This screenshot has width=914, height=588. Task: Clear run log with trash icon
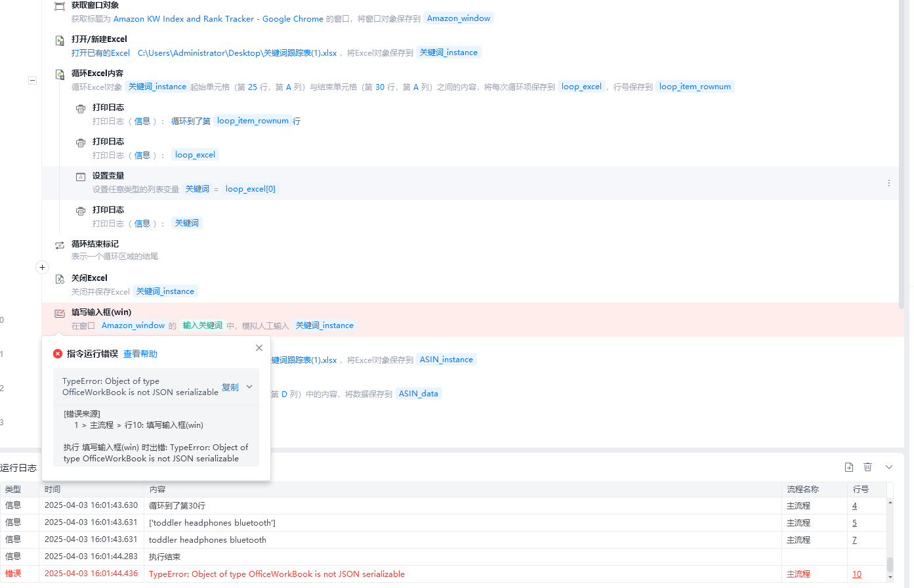tap(867, 467)
